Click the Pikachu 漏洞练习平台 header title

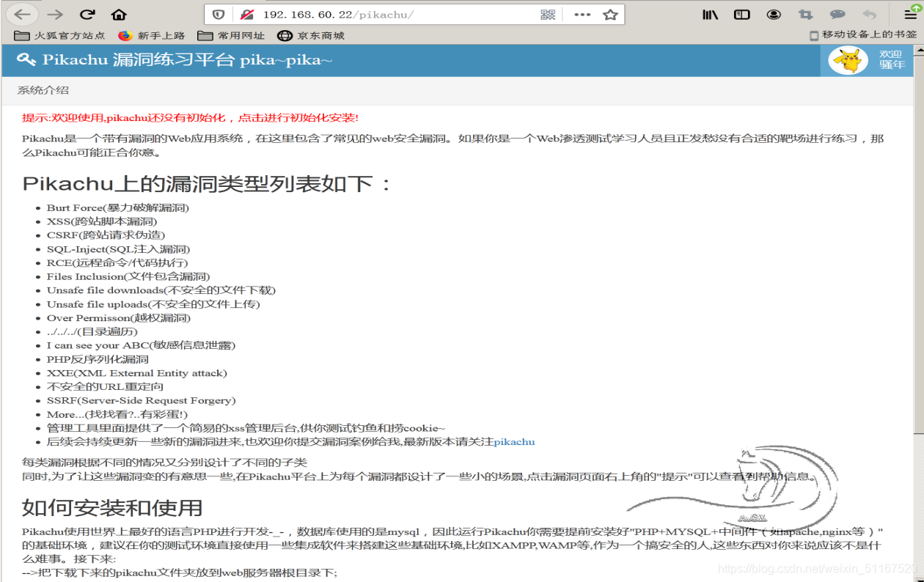point(187,60)
